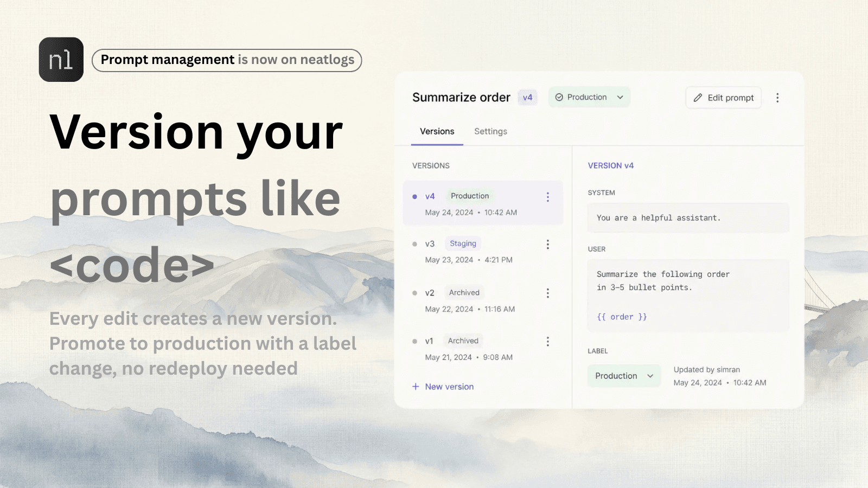
Task: Click the '<code>' headline text
Action: (x=132, y=265)
